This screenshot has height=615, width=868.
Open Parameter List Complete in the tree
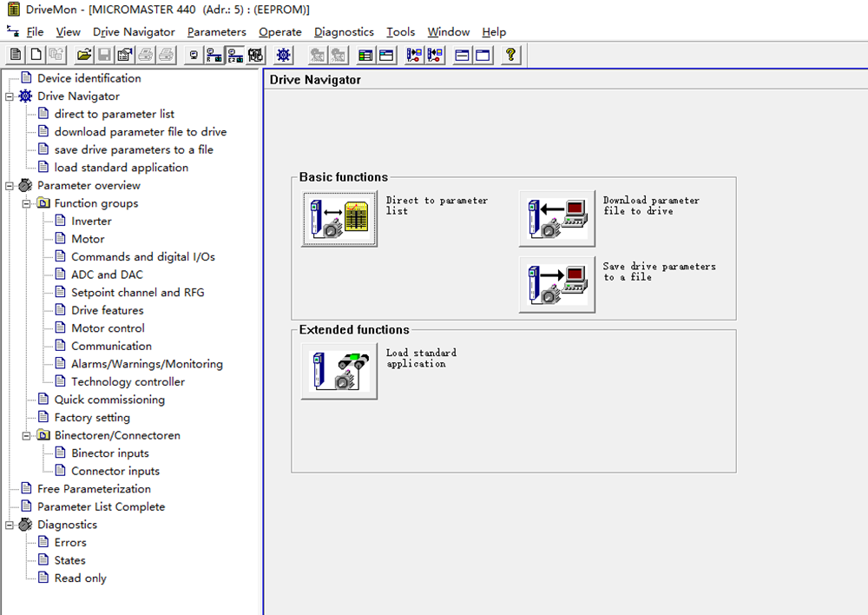pos(101,506)
